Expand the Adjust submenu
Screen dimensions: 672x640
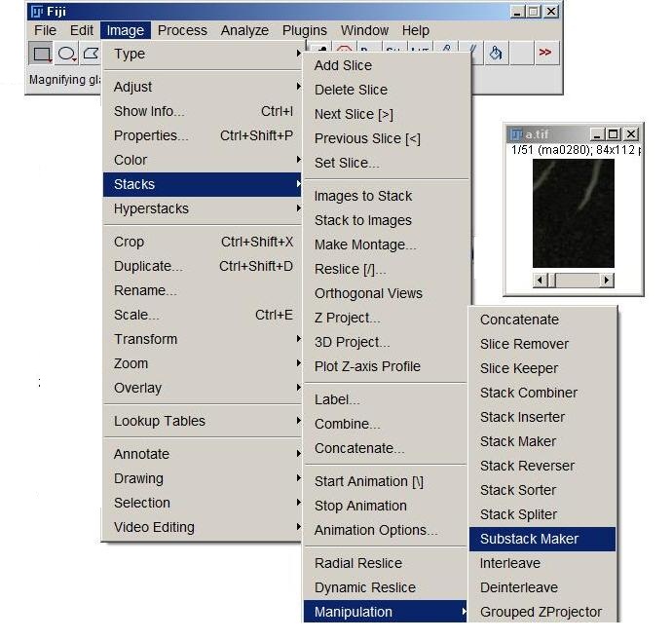tap(203, 87)
